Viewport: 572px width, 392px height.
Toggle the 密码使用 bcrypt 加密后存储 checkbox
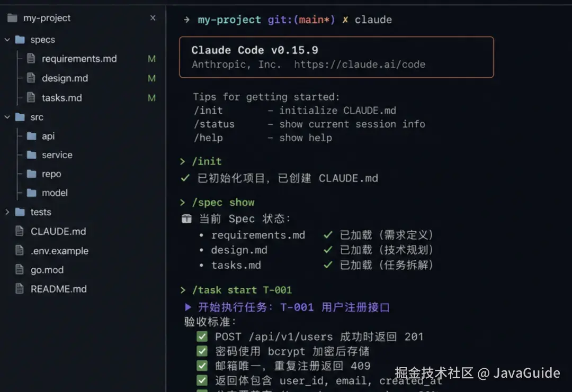pyautogui.click(x=202, y=351)
